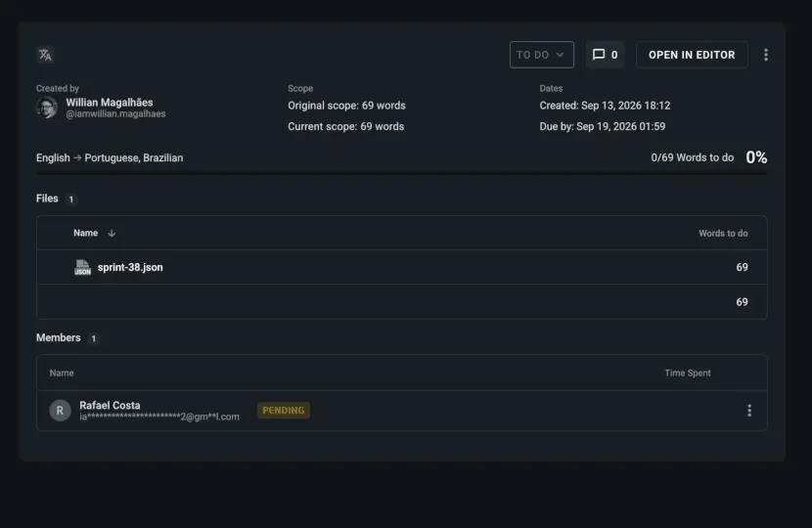
Task: Click Original scope: 69 words
Action: pyautogui.click(x=346, y=106)
